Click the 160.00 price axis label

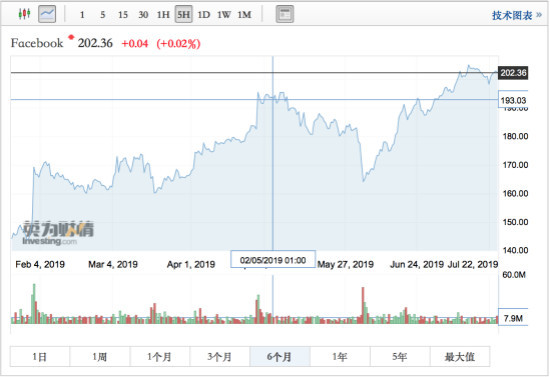tap(515, 194)
